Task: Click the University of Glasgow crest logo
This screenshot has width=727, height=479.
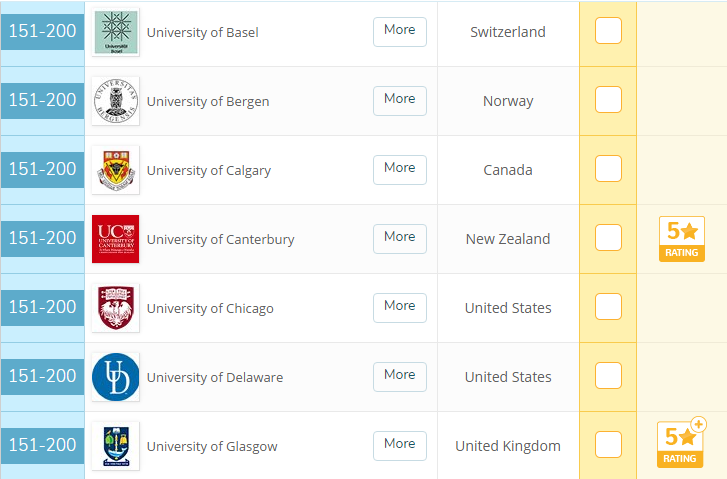Action: click(115, 446)
